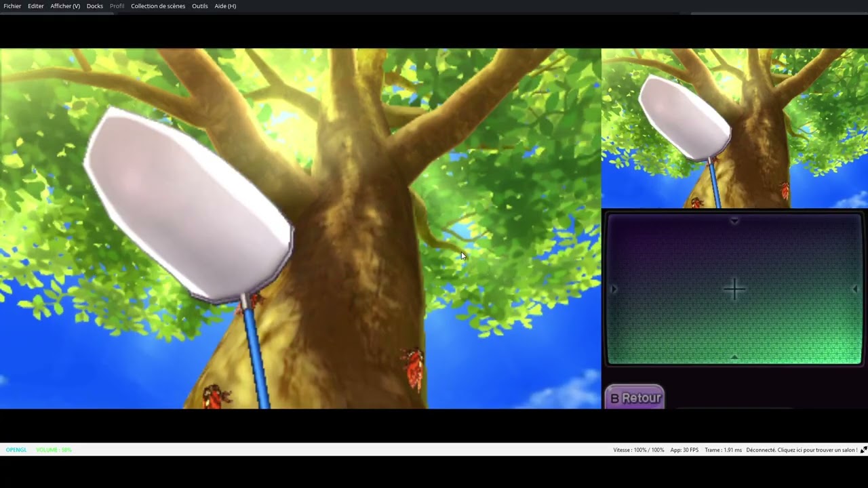Click the B Retour button
Image resolution: width=868 pixels, height=488 pixels.
(635, 398)
